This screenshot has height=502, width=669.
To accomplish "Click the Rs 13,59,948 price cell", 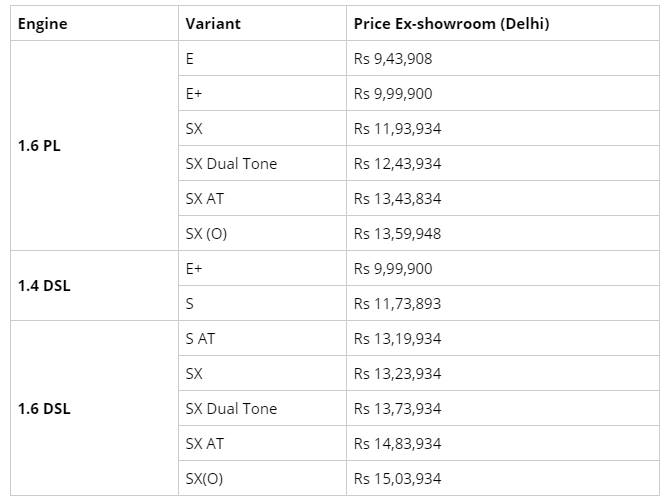I will 397,233.
